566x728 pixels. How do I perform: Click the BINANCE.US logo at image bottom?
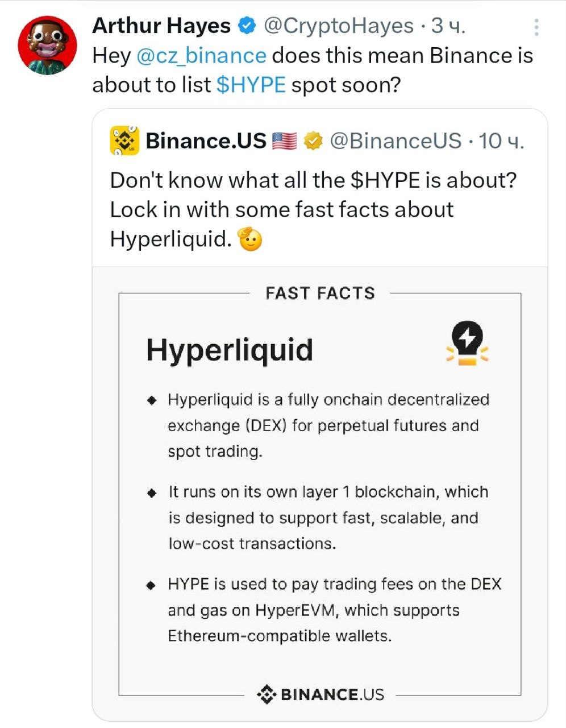[x=321, y=694]
